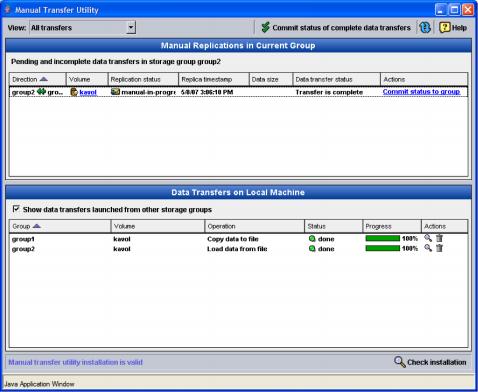
Task: Click the direction arrows icon in the group2 replication row
Action: click(41, 91)
